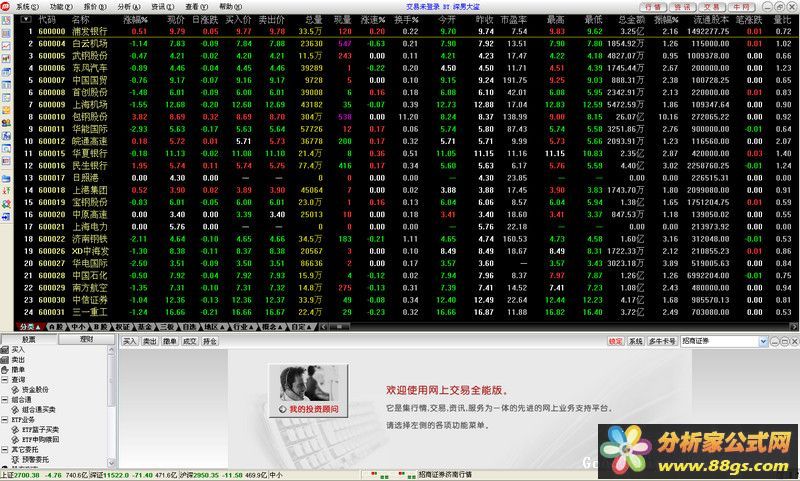This screenshot has height=481, width=800.
Task: Click the icon beside ETF篮子买卖
Action: pyautogui.click(x=15, y=429)
